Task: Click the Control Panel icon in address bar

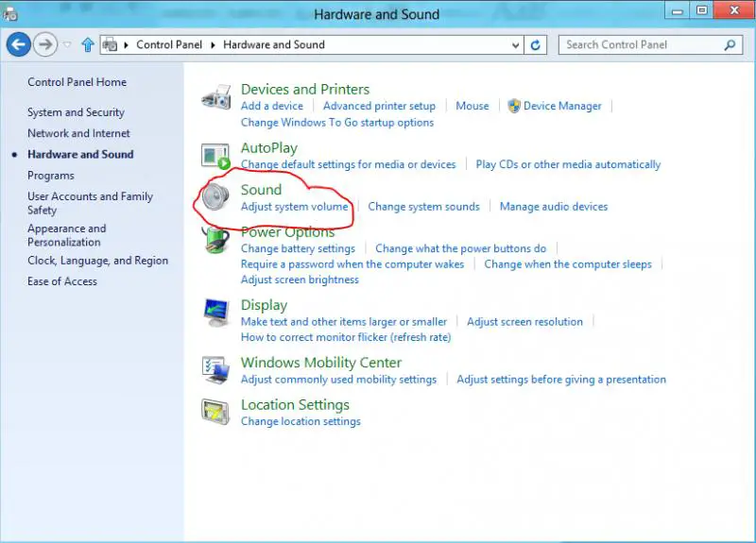Action: click(110, 44)
